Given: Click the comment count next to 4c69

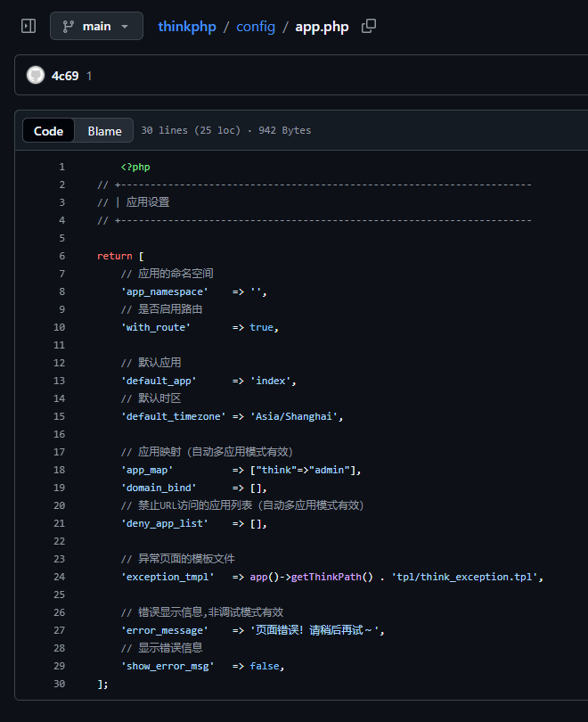Looking at the screenshot, I should coord(87,76).
